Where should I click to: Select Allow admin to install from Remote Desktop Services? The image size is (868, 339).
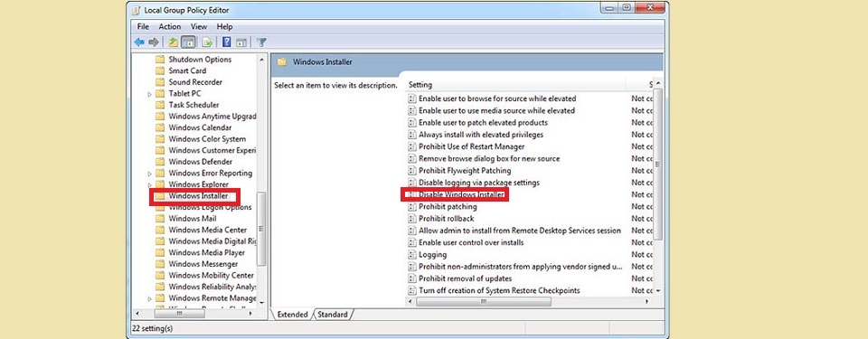click(520, 231)
